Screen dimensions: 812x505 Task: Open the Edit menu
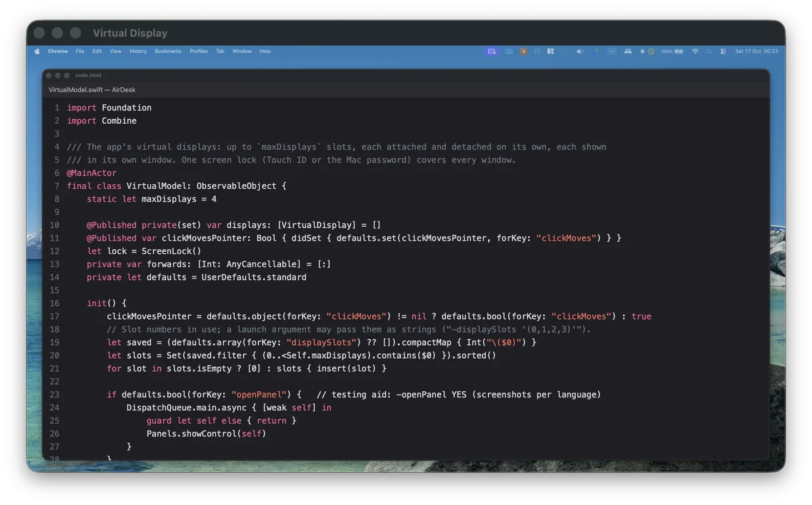97,51
